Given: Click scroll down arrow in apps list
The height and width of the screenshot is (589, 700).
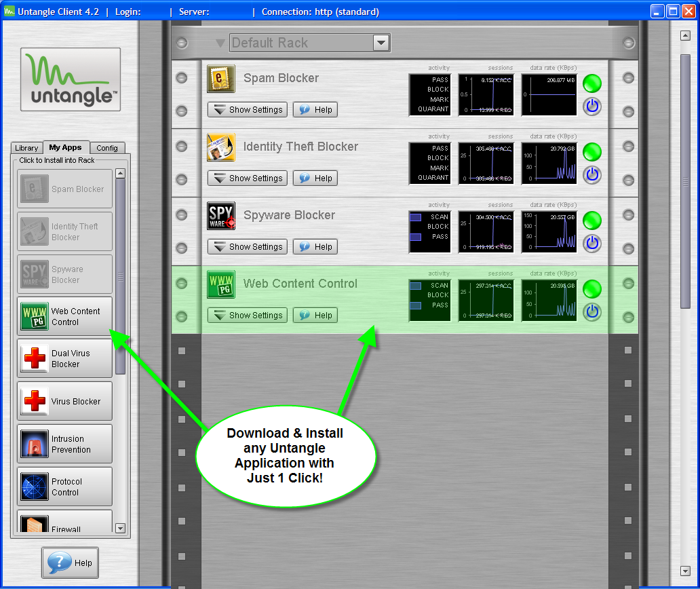Looking at the screenshot, I should point(121,528).
